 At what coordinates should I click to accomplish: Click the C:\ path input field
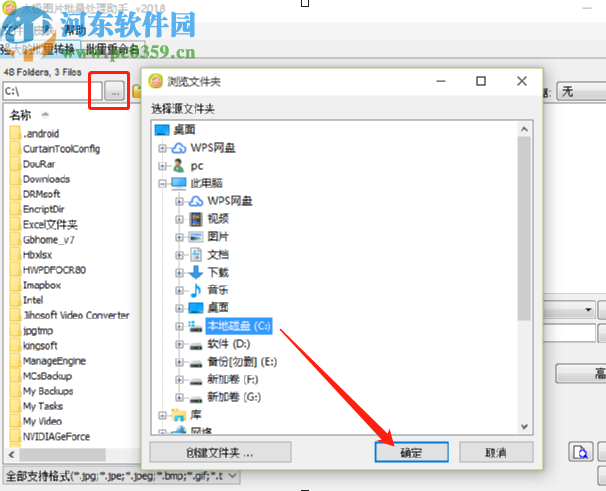pyautogui.click(x=53, y=91)
